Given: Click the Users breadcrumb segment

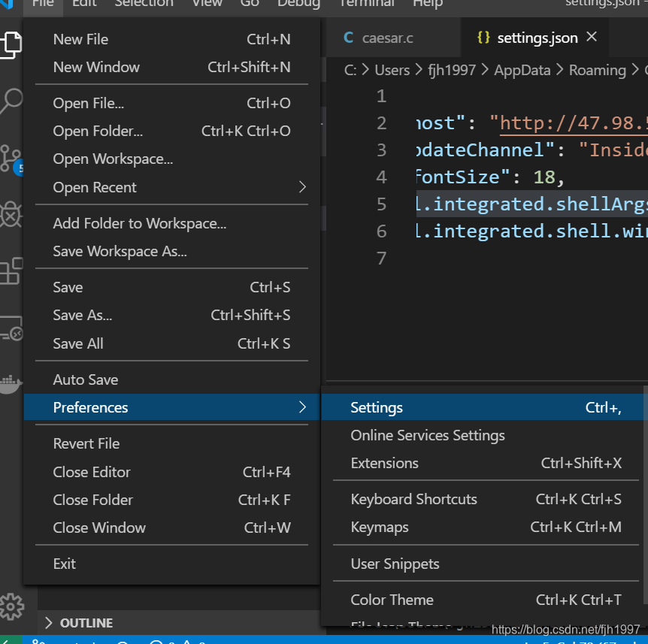Looking at the screenshot, I should (392, 70).
